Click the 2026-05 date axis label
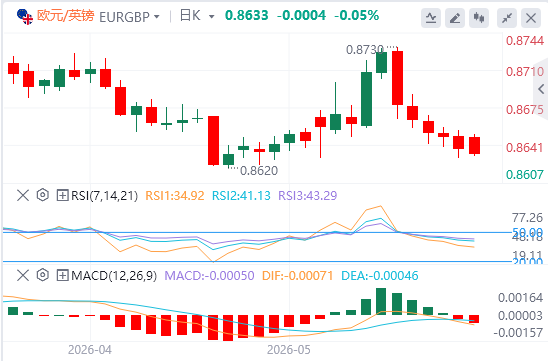The height and width of the screenshot is (361, 548). coord(289,349)
